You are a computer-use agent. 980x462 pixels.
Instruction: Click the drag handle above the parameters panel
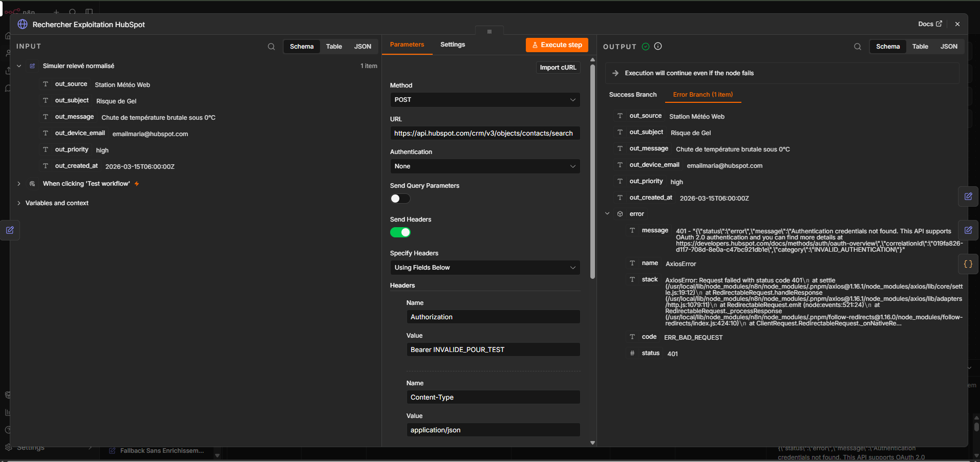pos(489,31)
